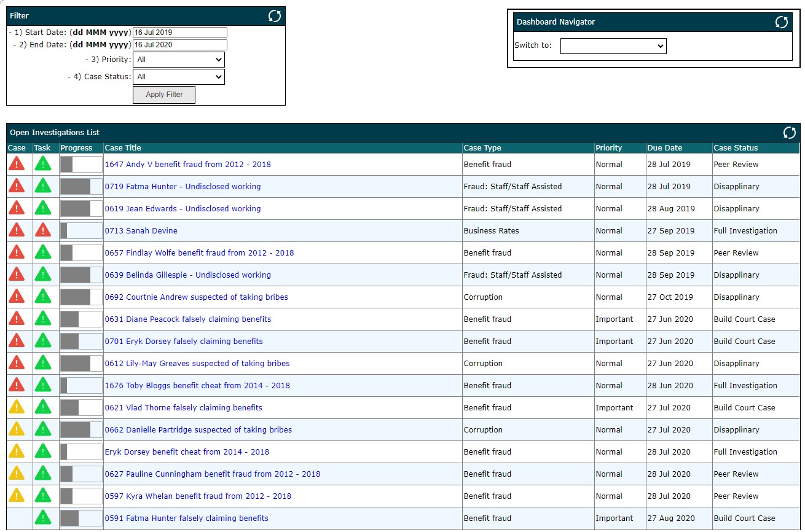Click green task icon for 0591 Fatma Hunter

[x=42, y=518]
